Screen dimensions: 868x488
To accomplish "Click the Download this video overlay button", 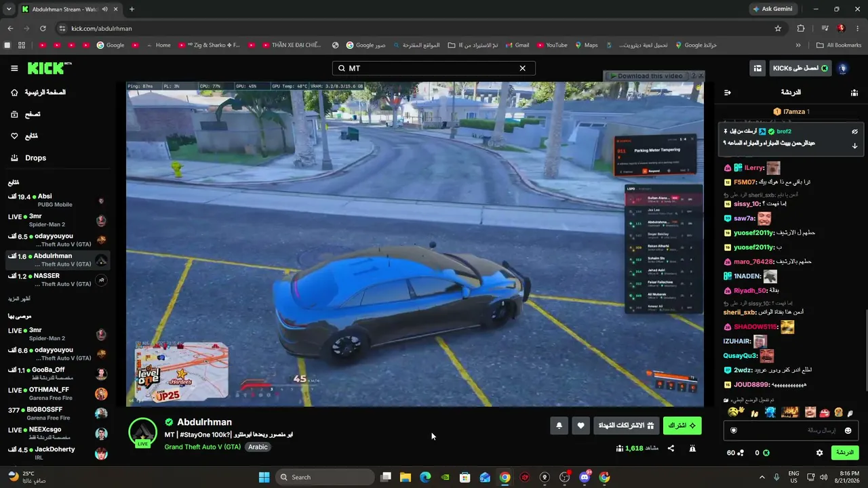I will [646, 76].
